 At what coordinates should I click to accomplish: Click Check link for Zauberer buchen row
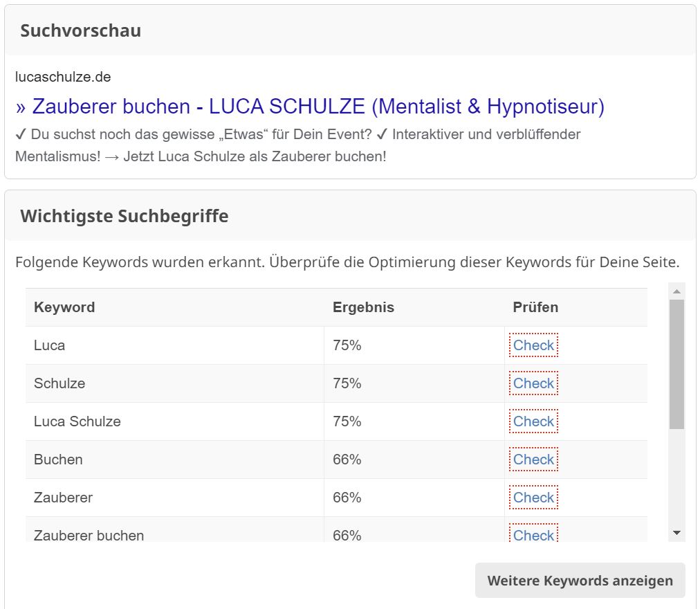point(533,534)
